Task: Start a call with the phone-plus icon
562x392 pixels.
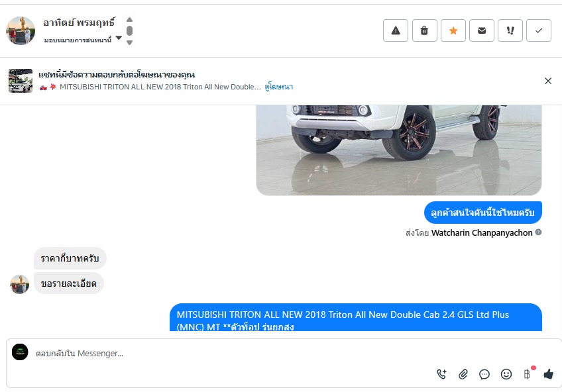Action: (441, 374)
